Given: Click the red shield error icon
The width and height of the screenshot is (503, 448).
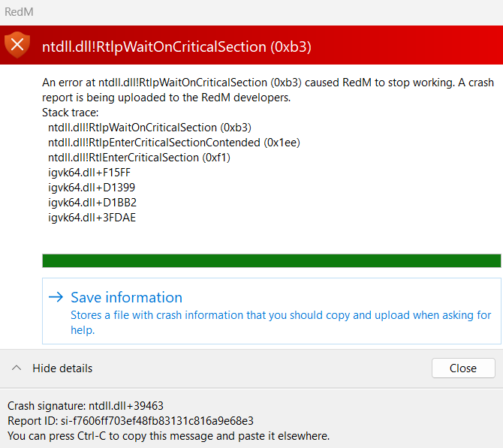Looking at the screenshot, I should coord(17,44).
